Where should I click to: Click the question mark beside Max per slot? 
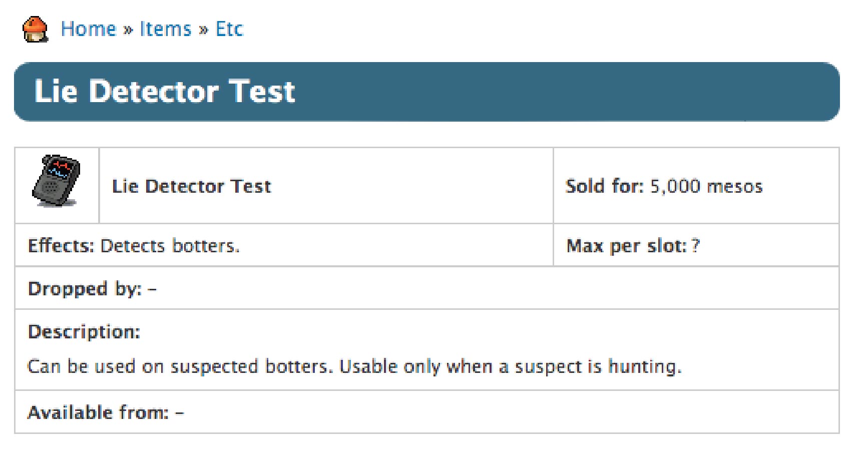(x=695, y=246)
